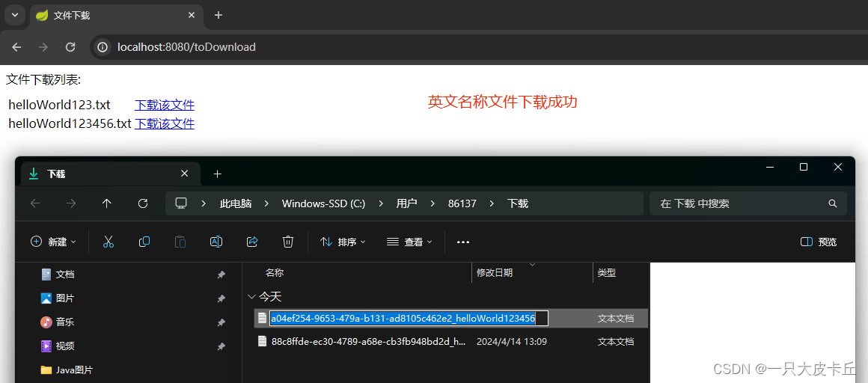Unpin 视频 using its pin icon
Viewport: 868px width, 383px height.
(x=221, y=346)
